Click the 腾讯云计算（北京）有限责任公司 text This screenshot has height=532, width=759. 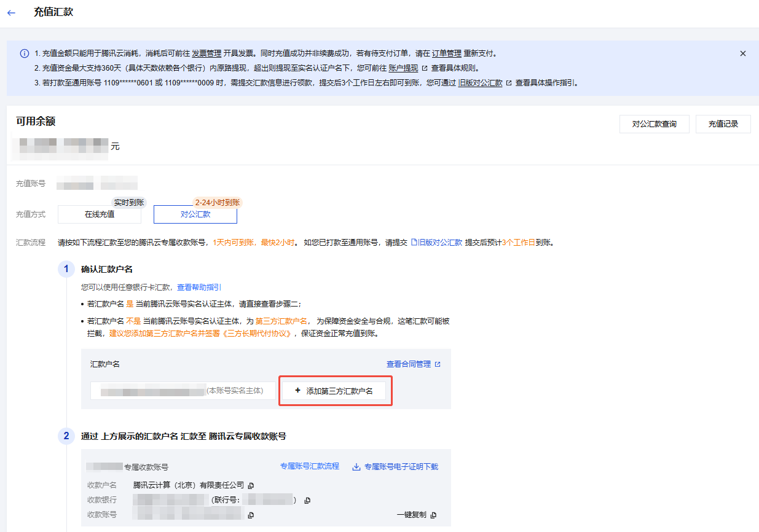(x=189, y=485)
